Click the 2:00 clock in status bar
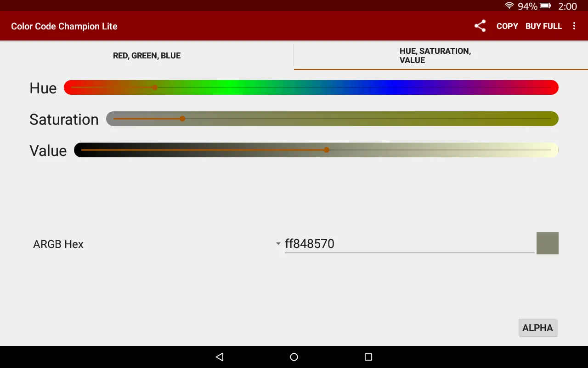588x368 pixels. (567, 6)
